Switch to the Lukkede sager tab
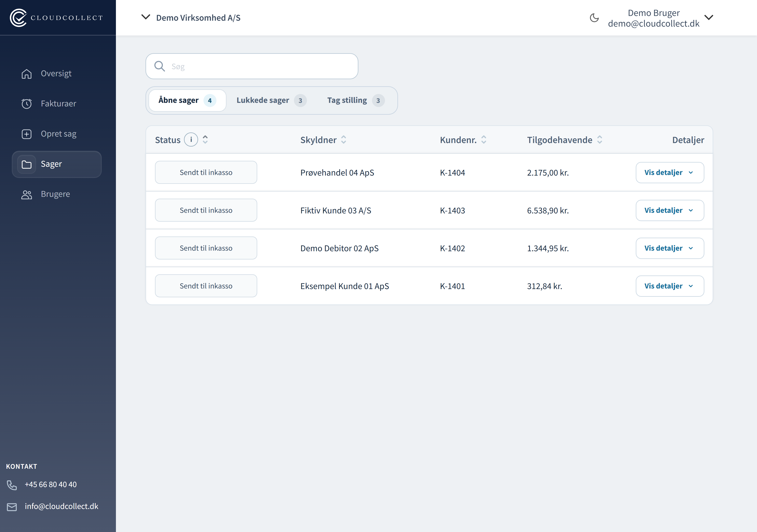Viewport: 757px width, 532px height. [x=271, y=100]
